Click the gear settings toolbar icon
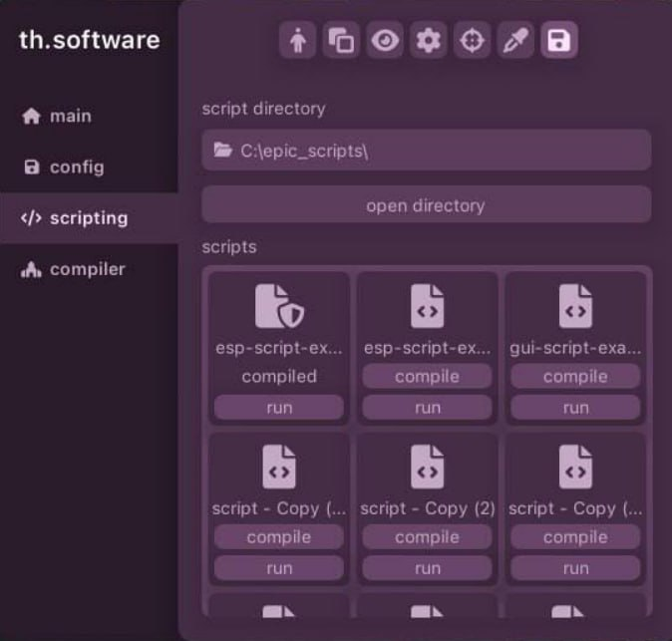 (428, 41)
